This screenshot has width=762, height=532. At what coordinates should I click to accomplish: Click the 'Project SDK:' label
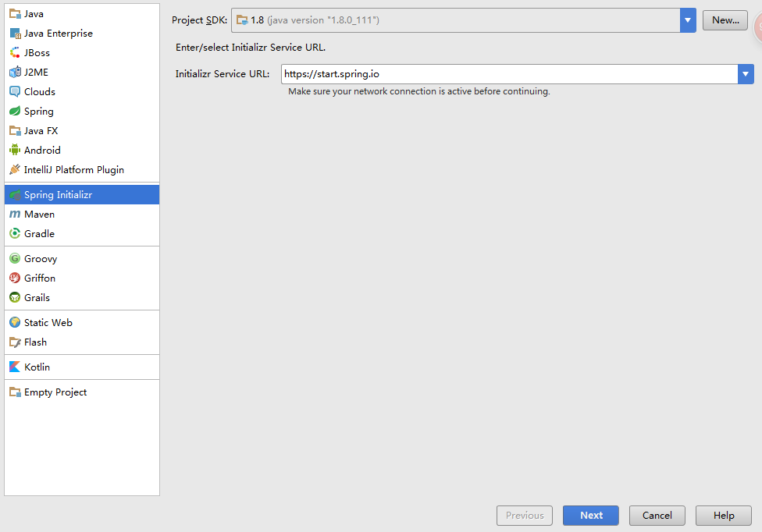pyautogui.click(x=199, y=20)
